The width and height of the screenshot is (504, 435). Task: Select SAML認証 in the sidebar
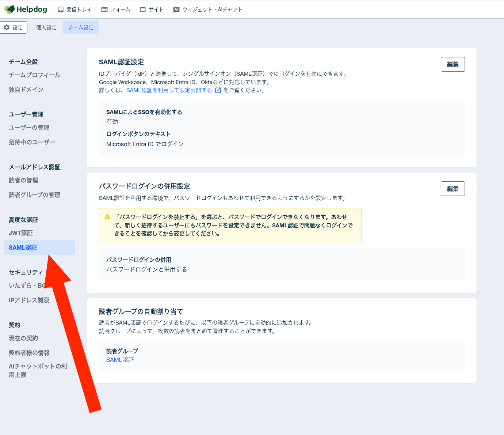point(40,247)
